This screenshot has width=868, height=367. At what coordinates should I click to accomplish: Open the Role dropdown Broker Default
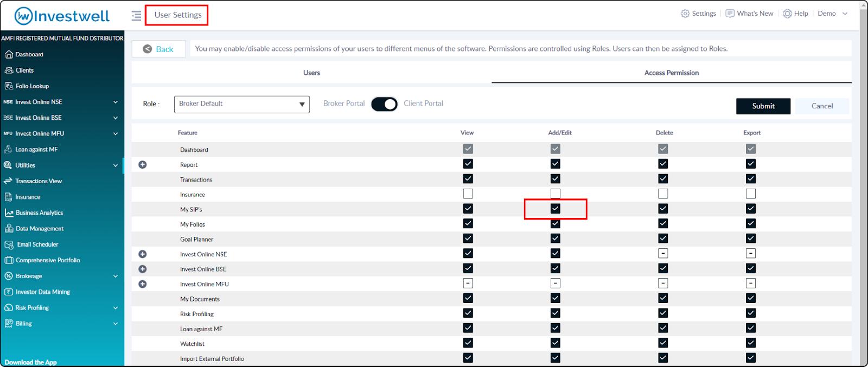(x=242, y=104)
